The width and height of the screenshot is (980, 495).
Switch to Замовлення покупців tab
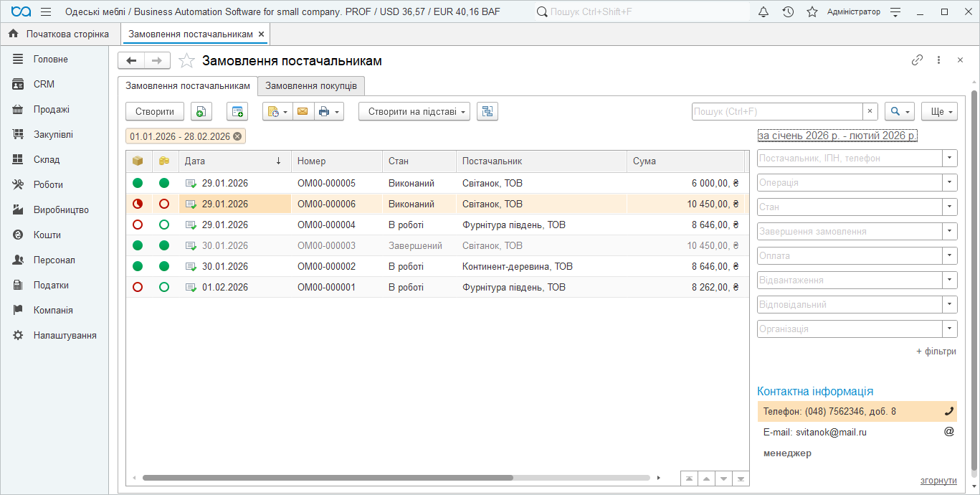(311, 86)
